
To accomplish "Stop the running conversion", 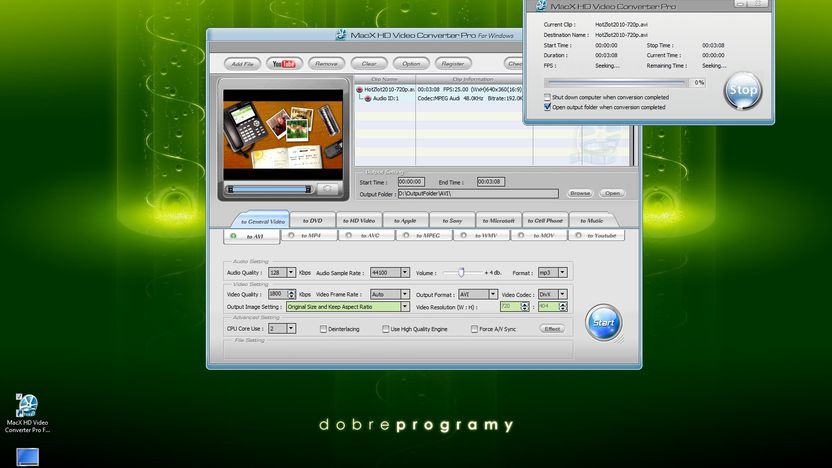I will click(742, 90).
